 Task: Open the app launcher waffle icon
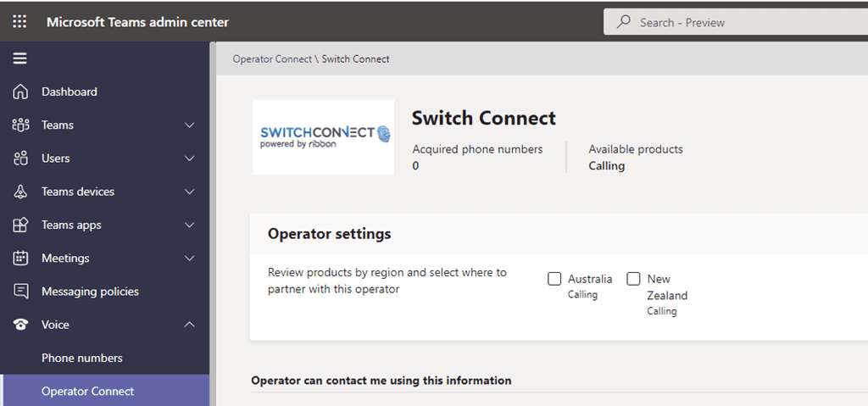(19, 22)
